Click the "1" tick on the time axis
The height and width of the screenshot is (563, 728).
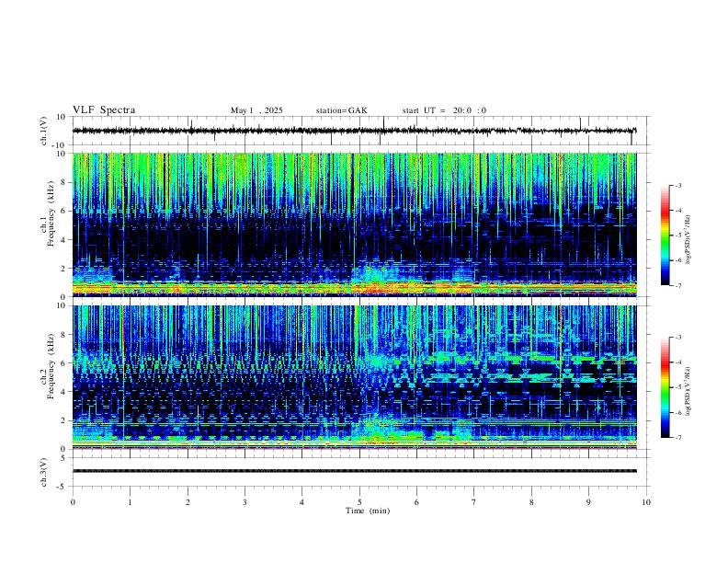coord(130,502)
